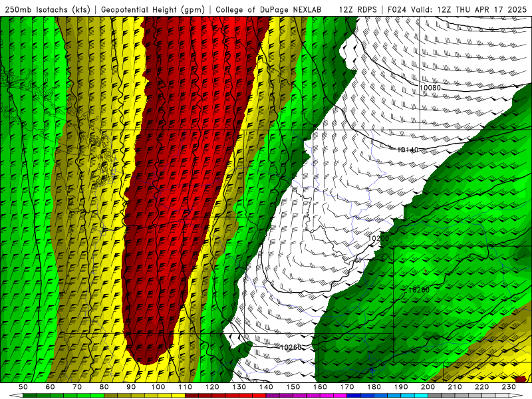Click the 120 kt label on color scale
The height and width of the screenshot is (399, 532).
pos(212,387)
